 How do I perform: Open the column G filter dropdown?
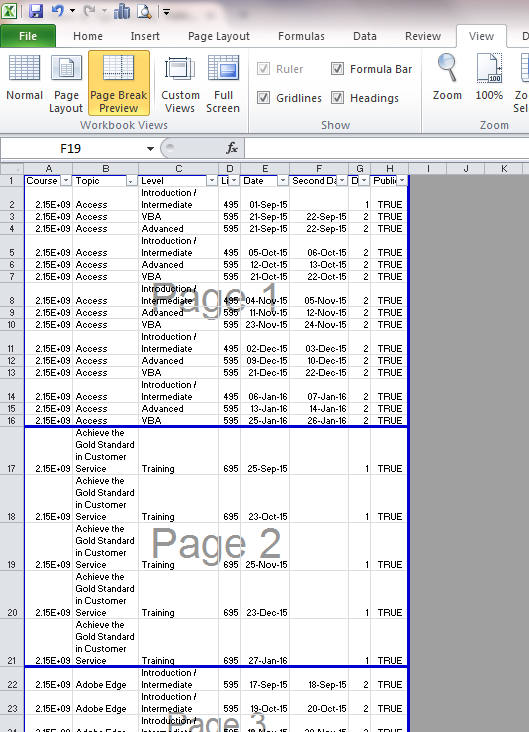pyautogui.click(x=364, y=181)
